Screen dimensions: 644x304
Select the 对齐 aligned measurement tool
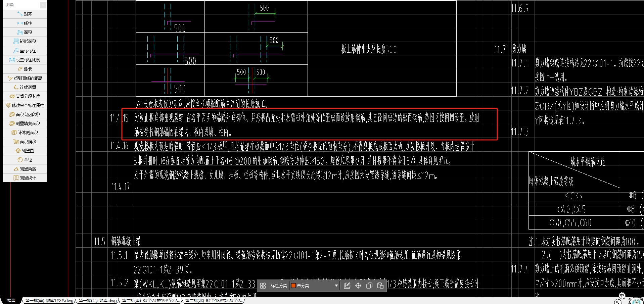[25, 14]
